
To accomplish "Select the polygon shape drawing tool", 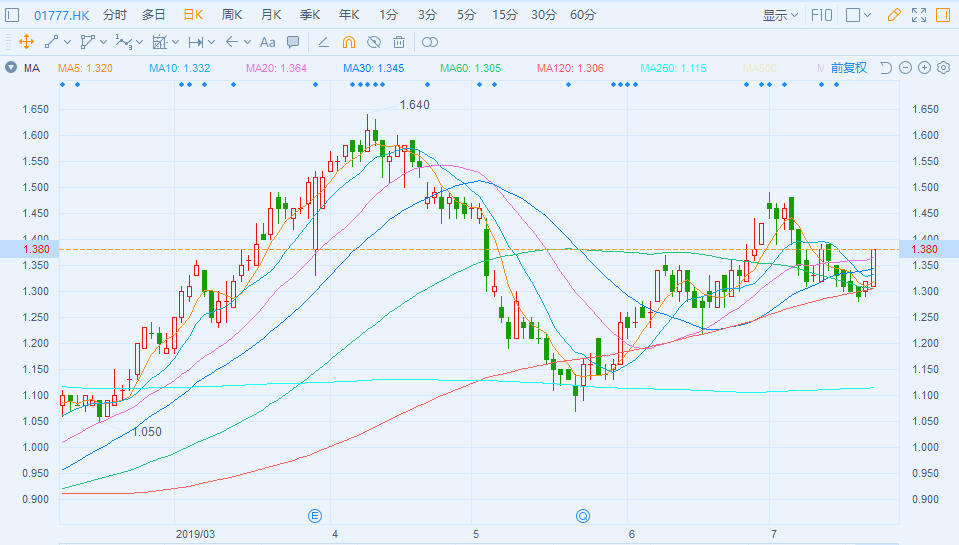I will [87, 42].
